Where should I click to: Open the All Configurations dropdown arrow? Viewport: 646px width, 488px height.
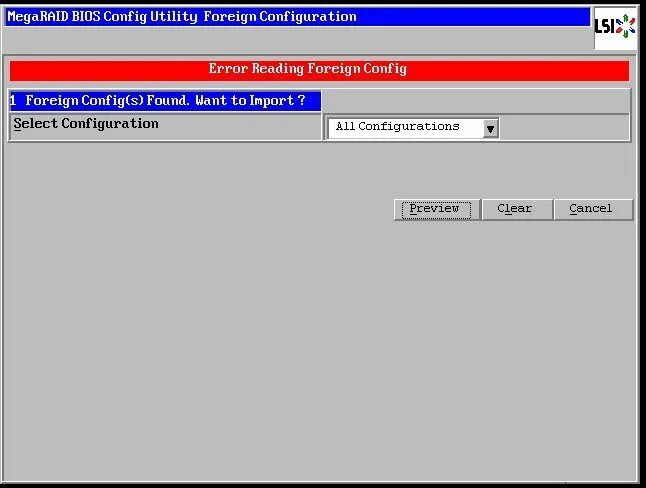[490, 129]
